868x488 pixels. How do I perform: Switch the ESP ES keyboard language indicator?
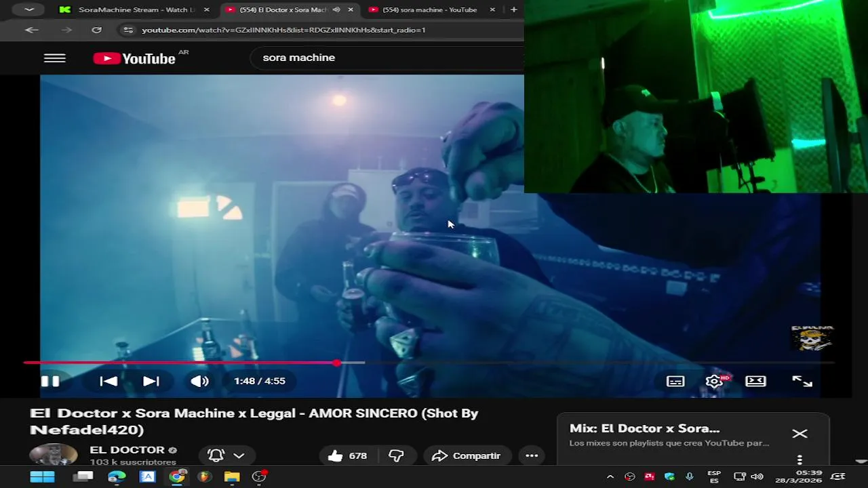point(714,476)
